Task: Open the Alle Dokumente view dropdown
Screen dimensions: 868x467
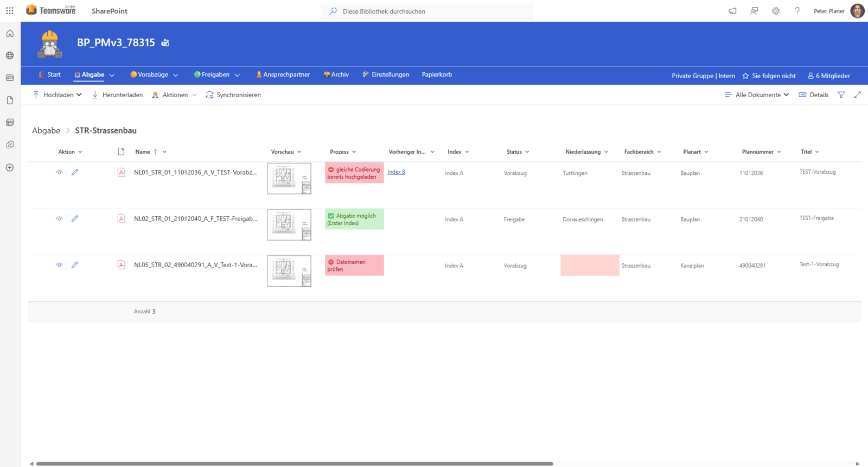Action: [757, 95]
